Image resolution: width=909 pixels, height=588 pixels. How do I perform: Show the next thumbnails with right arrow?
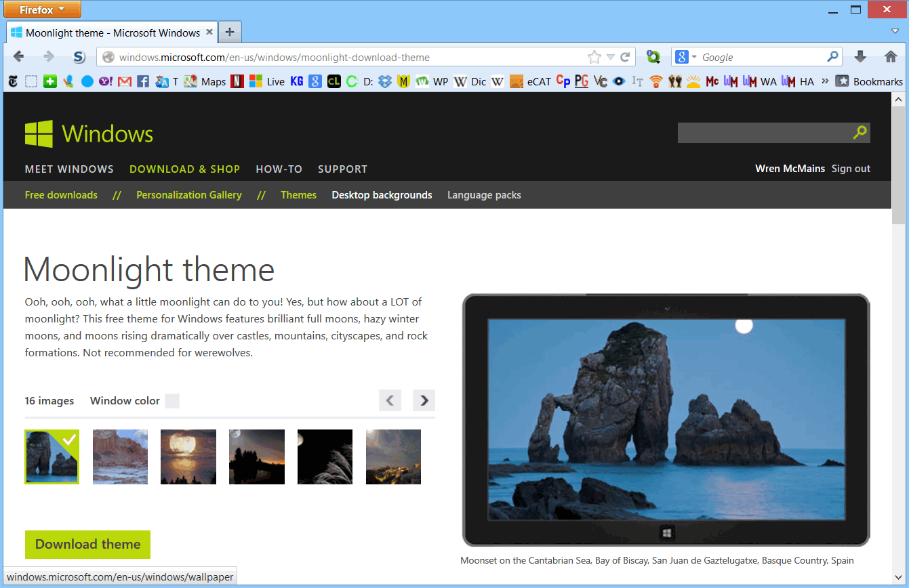pyautogui.click(x=424, y=400)
